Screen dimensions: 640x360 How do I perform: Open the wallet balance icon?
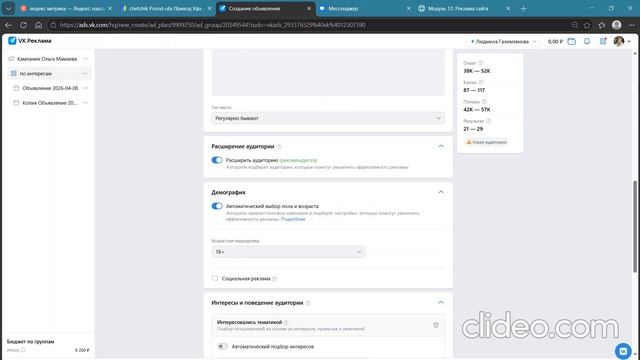pyautogui.click(x=572, y=41)
